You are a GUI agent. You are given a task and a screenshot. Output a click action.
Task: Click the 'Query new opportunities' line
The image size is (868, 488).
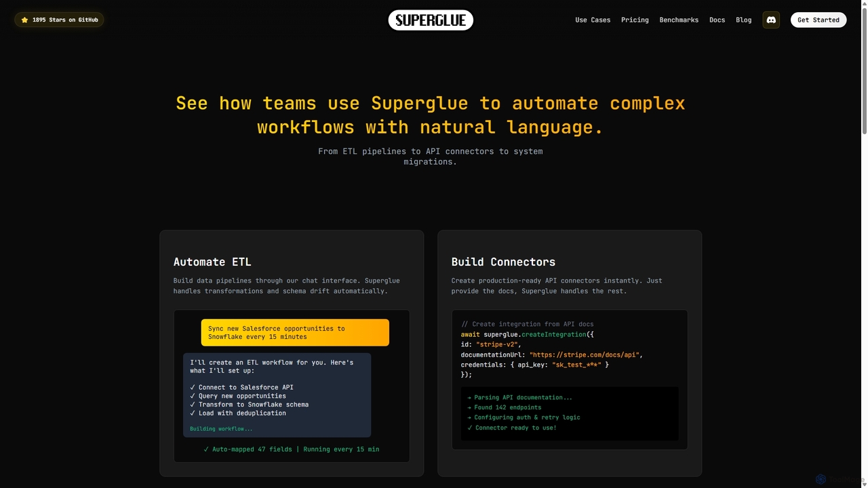[238, 396]
